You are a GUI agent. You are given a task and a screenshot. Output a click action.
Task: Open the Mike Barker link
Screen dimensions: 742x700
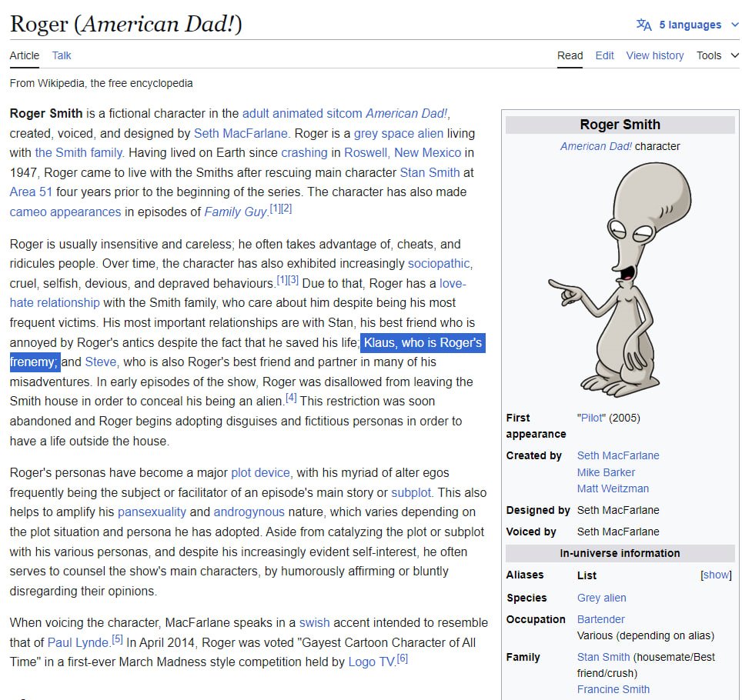[606, 472]
